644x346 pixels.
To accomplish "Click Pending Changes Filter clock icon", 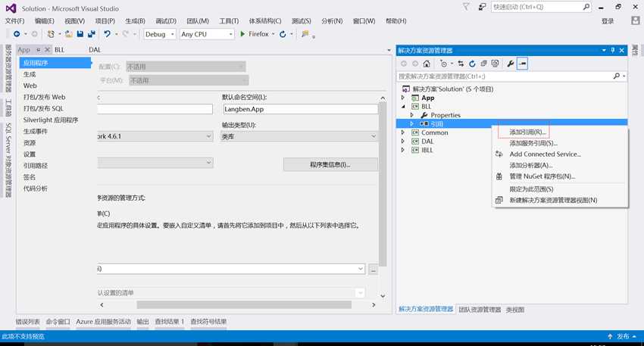I will click(x=443, y=64).
